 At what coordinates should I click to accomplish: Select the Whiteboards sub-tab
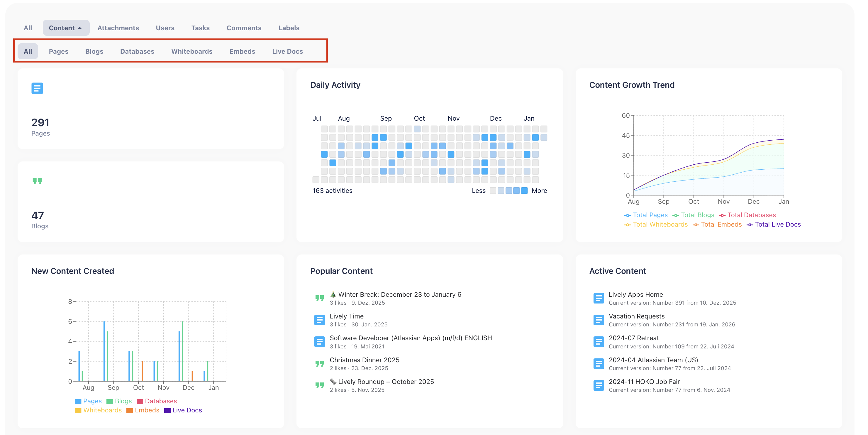[192, 51]
